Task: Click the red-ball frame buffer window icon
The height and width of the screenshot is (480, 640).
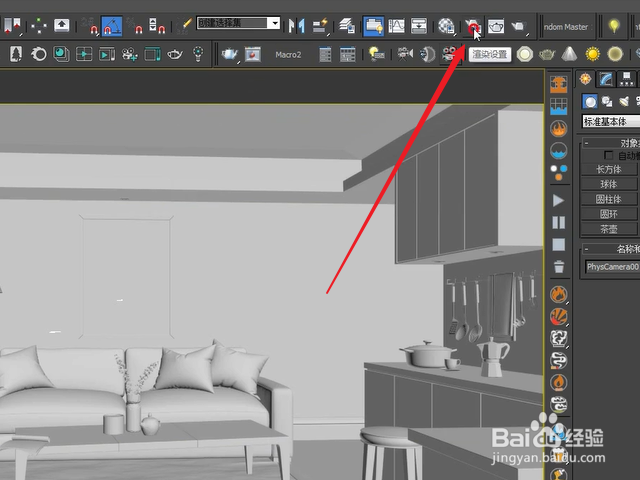Action: (x=253, y=54)
